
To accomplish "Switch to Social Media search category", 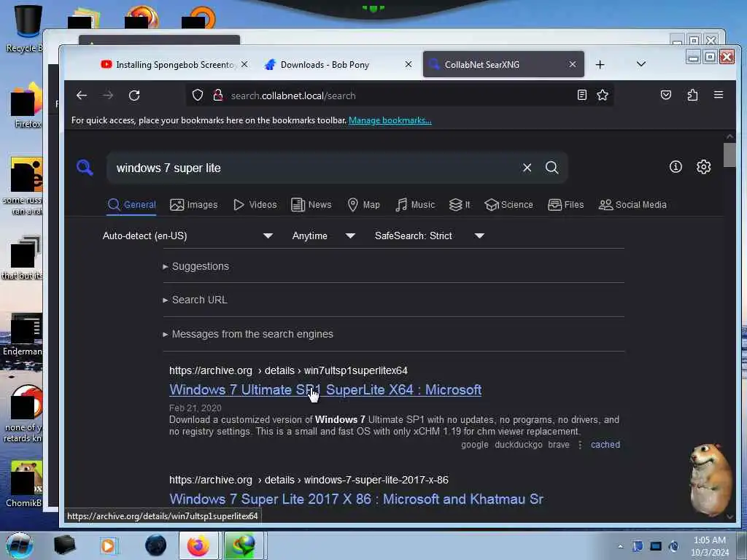I will click(632, 205).
